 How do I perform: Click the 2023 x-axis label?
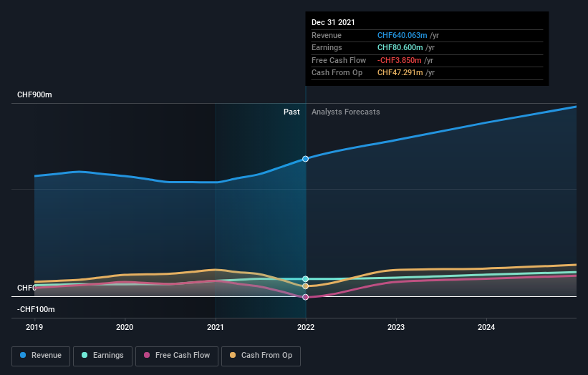tap(396, 328)
